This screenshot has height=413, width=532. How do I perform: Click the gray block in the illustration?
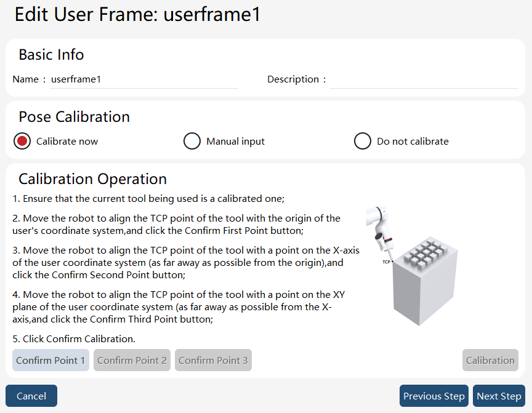(x=425, y=281)
